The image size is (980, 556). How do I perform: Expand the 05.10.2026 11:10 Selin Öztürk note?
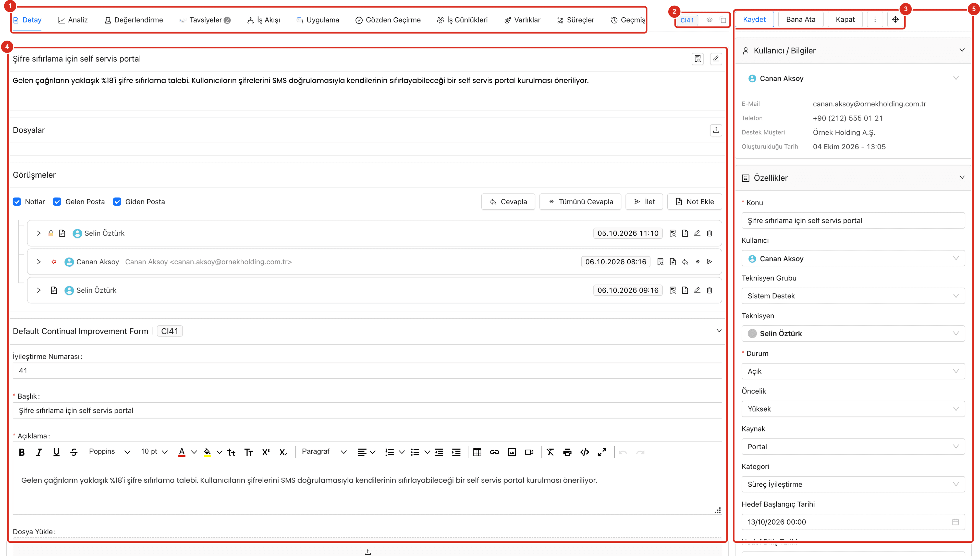tap(39, 233)
